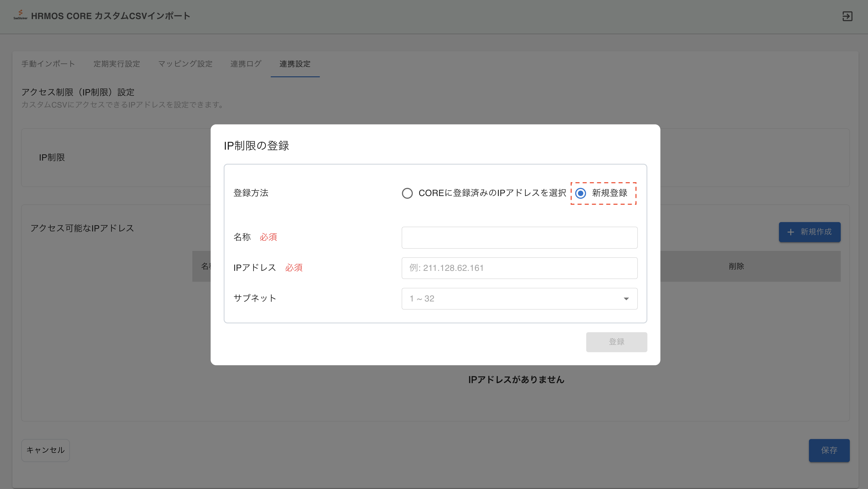
Task: Click the 保存 button
Action: pos(829,450)
